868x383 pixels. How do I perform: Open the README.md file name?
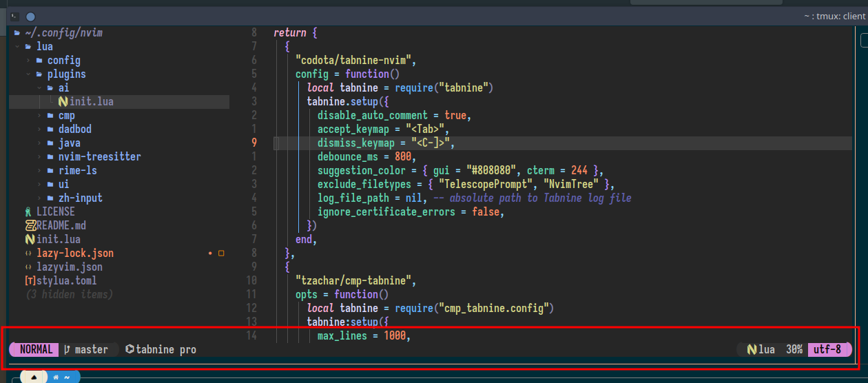click(x=61, y=225)
